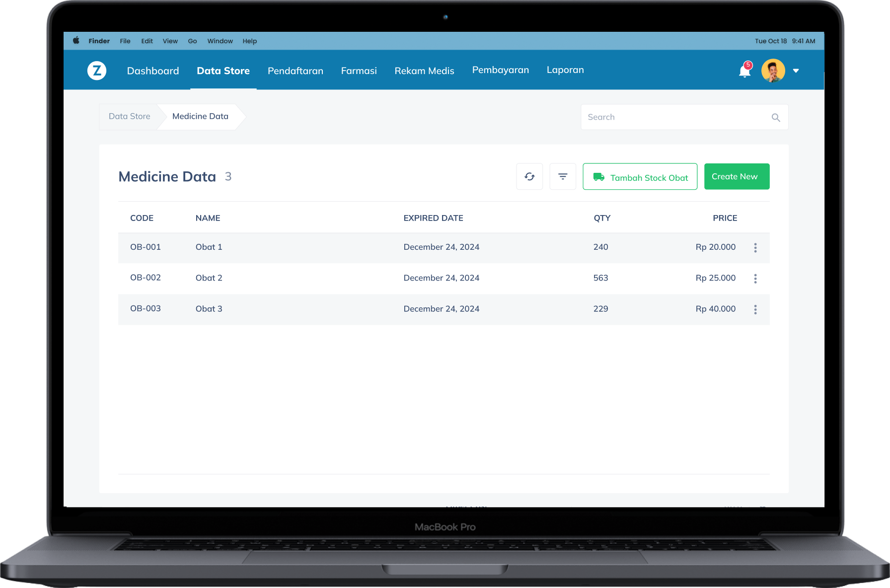890x588 pixels.
Task: Click the refresh icon button
Action: pos(529,176)
